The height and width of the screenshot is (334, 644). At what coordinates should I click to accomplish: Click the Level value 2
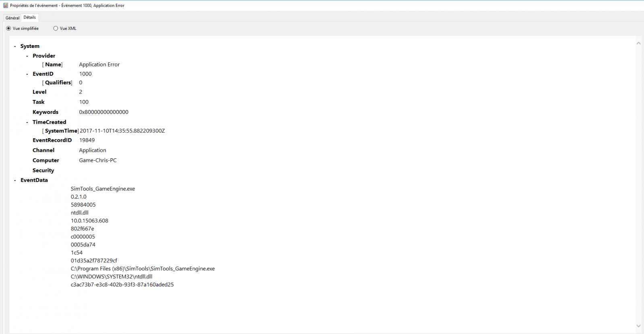pyautogui.click(x=80, y=92)
